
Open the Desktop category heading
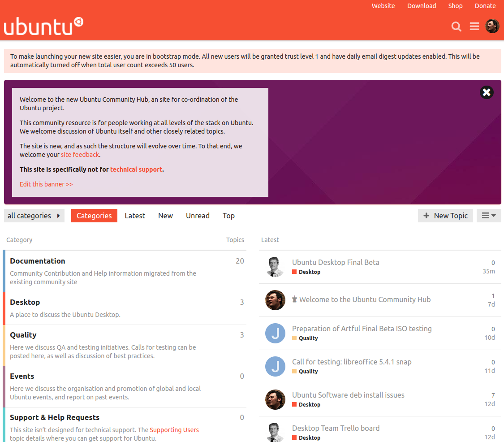[x=25, y=302]
